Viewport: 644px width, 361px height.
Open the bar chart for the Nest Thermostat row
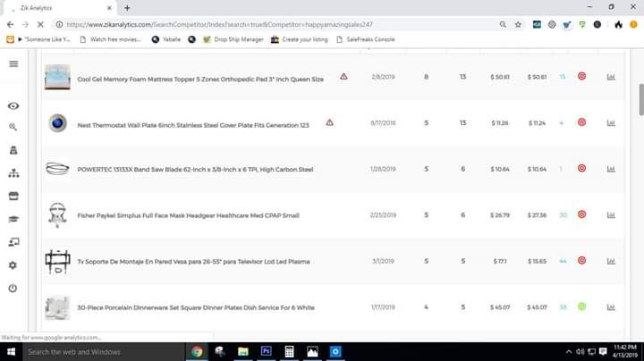point(611,122)
